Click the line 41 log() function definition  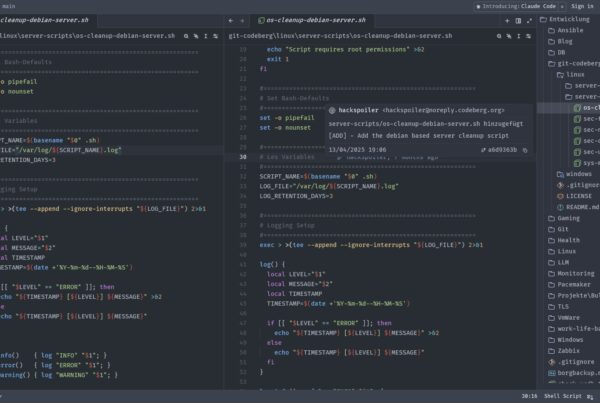coord(272,264)
